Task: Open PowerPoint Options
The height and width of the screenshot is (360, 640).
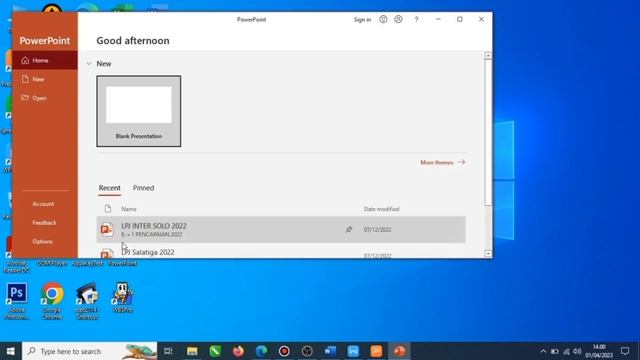Action: (x=42, y=241)
